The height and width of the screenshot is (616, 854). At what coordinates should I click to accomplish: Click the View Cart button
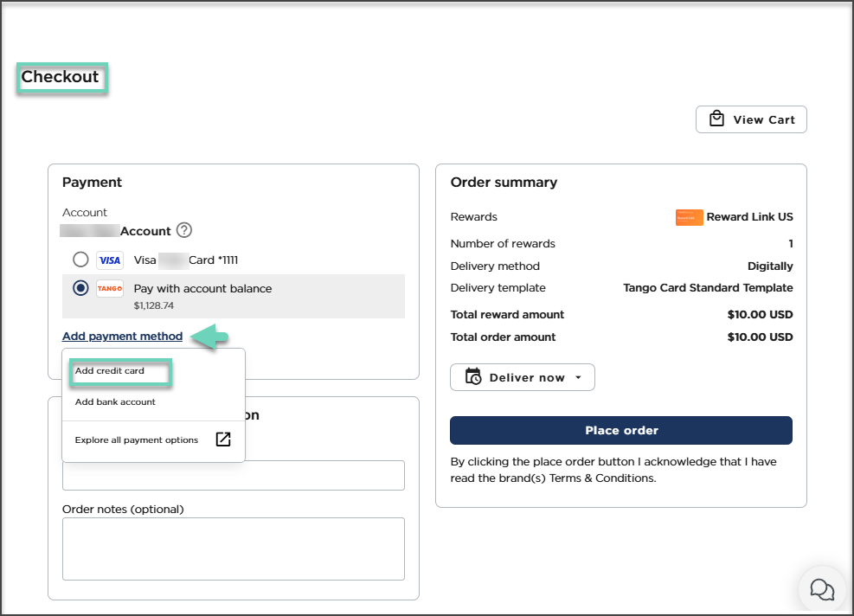pos(751,119)
